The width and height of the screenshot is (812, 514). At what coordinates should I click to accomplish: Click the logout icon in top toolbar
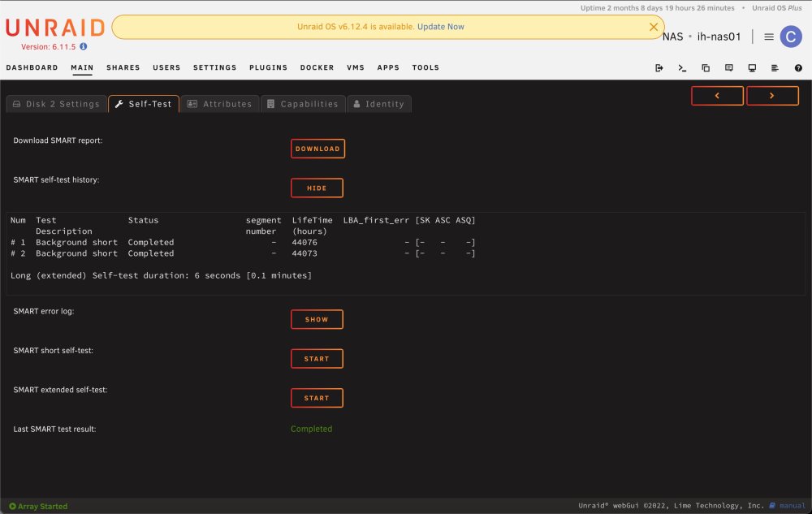(x=659, y=68)
